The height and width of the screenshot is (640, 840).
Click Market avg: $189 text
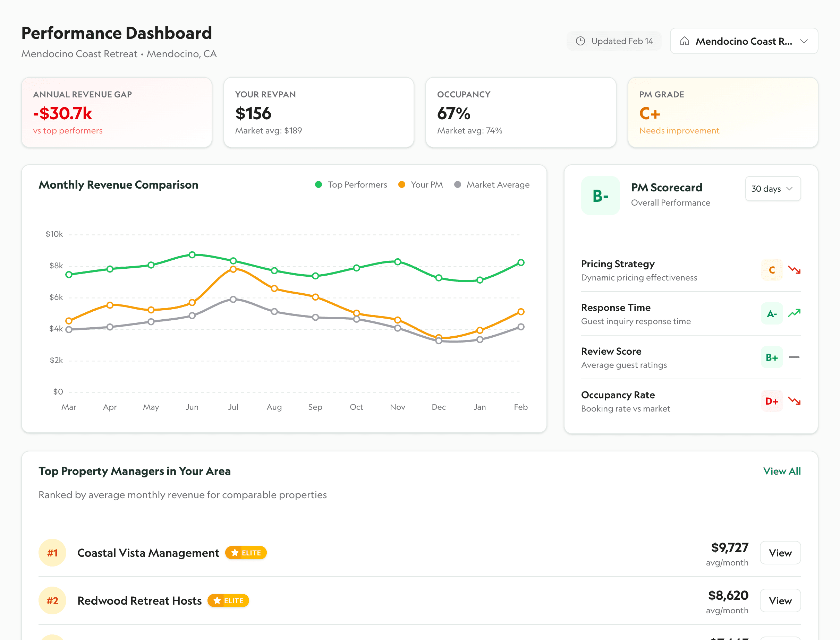point(269,131)
